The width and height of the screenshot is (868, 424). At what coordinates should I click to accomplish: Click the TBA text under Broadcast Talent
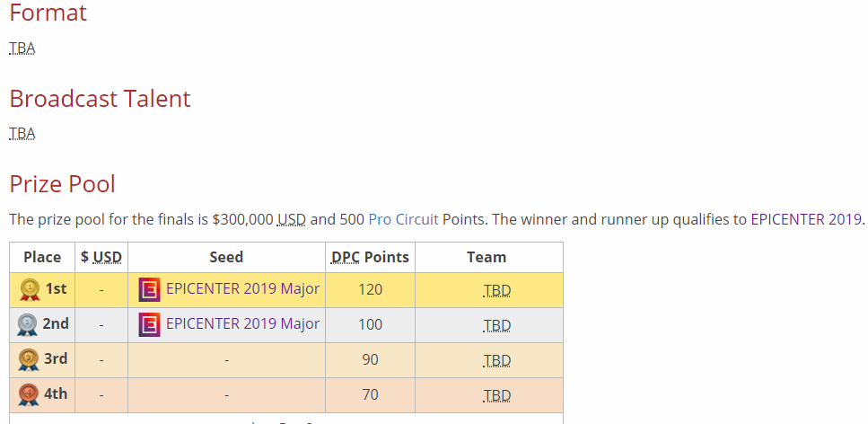(22, 134)
